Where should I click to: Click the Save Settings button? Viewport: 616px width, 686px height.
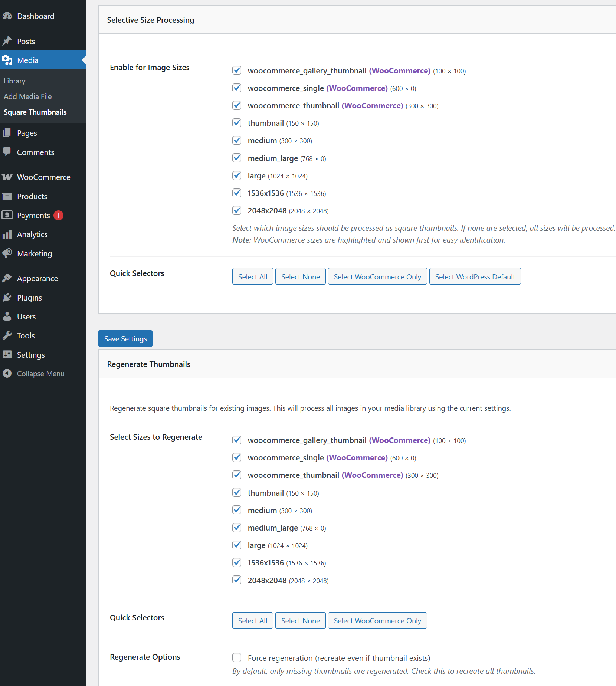(x=125, y=339)
